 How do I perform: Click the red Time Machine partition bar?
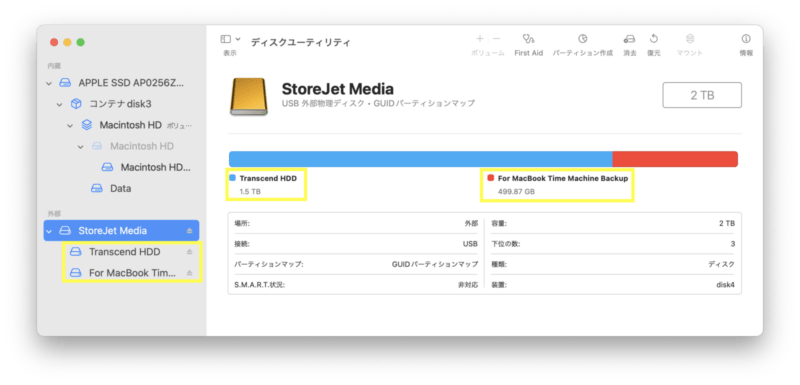[x=675, y=159]
